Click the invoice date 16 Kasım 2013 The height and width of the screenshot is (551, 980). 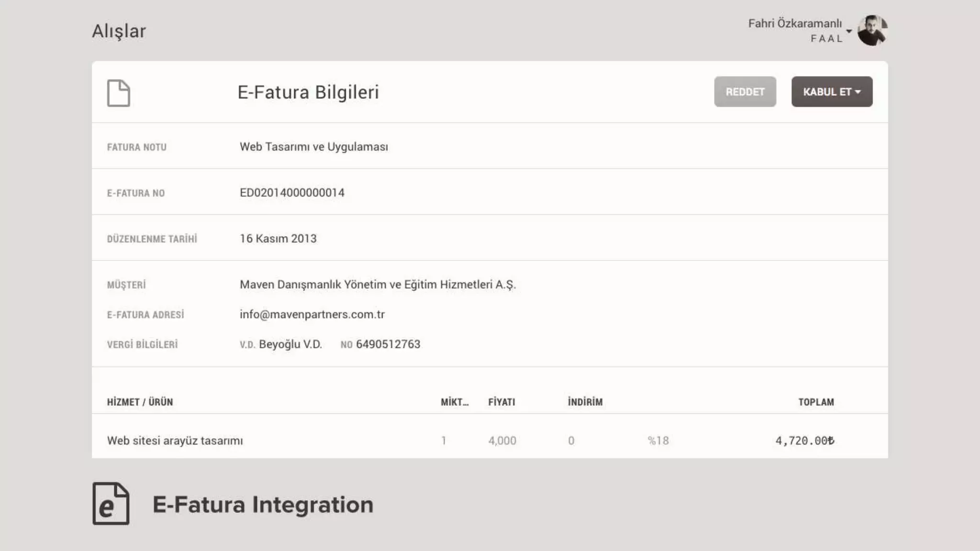point(278,239)
